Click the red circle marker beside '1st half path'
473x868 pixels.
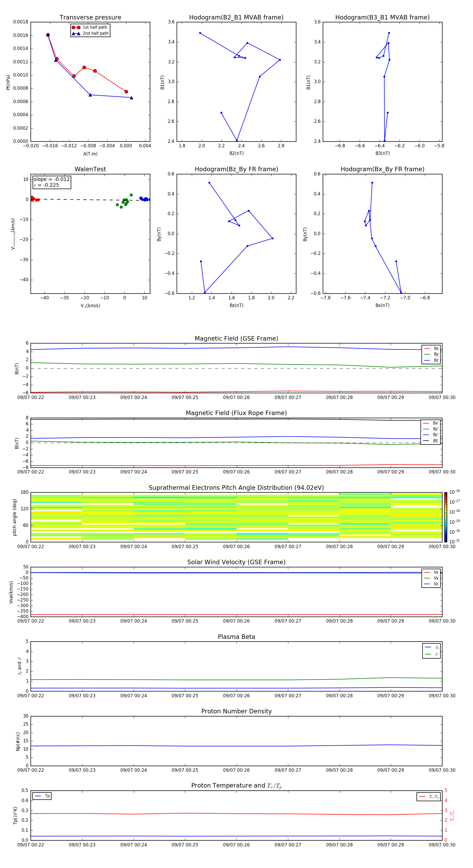point(76,27)
